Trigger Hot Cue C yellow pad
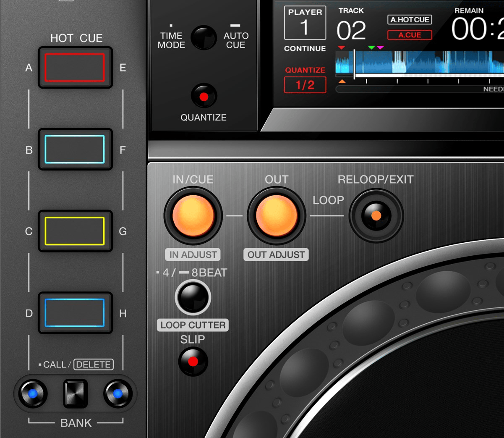504x438 pixels. coord(75,231)
